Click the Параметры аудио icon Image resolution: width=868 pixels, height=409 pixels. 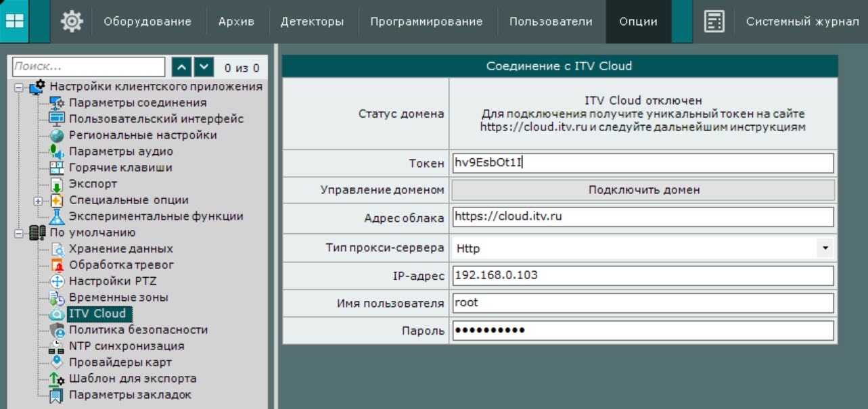(57, 152)
